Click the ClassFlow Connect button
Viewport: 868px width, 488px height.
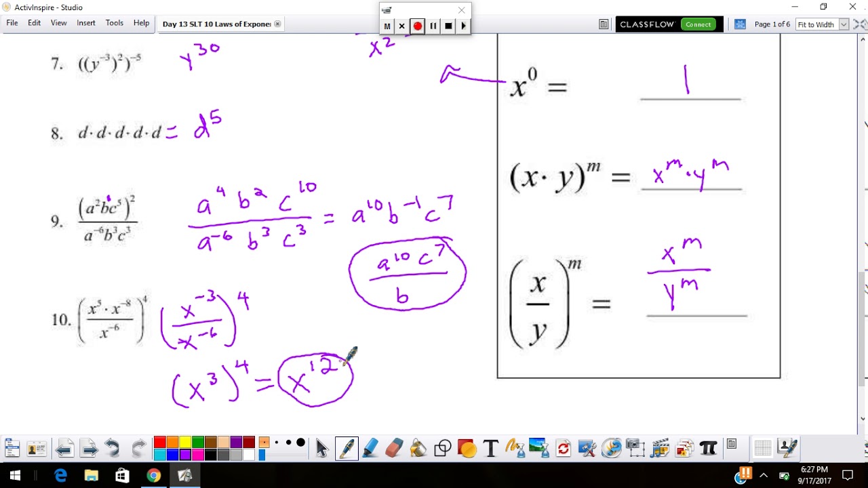coord(698,24)
